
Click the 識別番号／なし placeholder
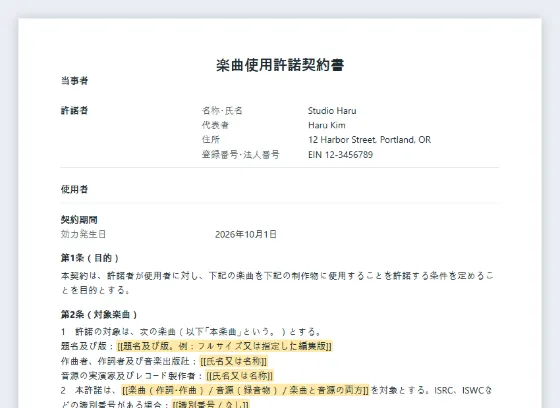[210, 404]
